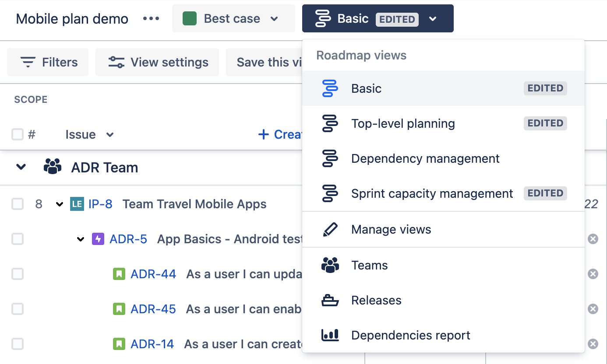Open the Filters button
Screen dimensions: 607x364
(48, 62)
